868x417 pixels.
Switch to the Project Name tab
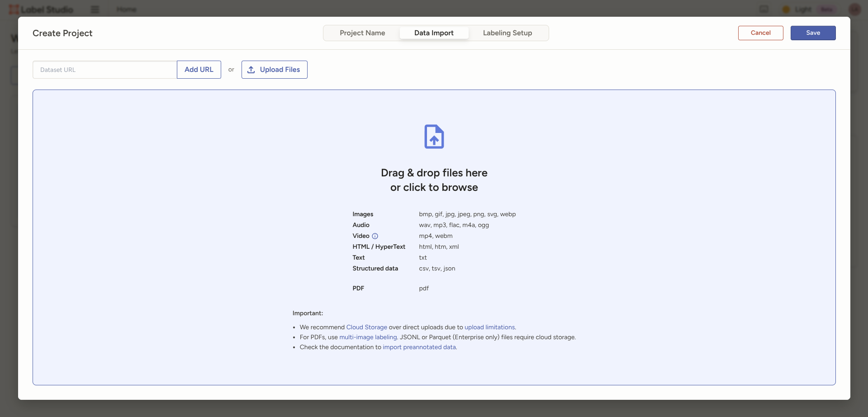click(362, 33)
